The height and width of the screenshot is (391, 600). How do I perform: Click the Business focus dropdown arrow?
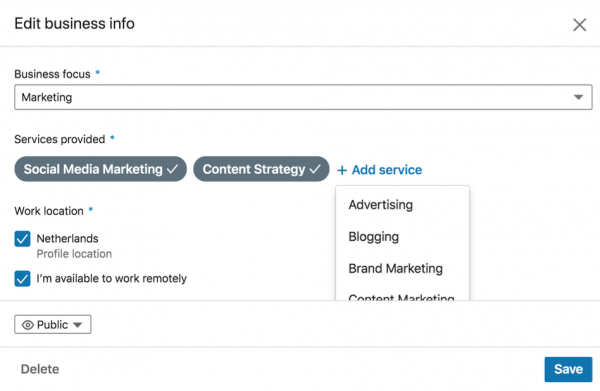point(578,97)
